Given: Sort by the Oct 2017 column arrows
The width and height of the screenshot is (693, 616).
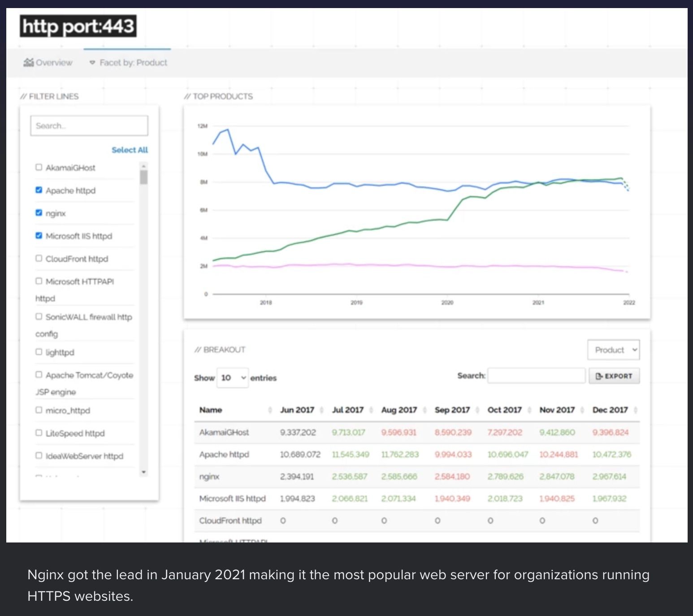Looking at the screenshot, I should (530, 410).
